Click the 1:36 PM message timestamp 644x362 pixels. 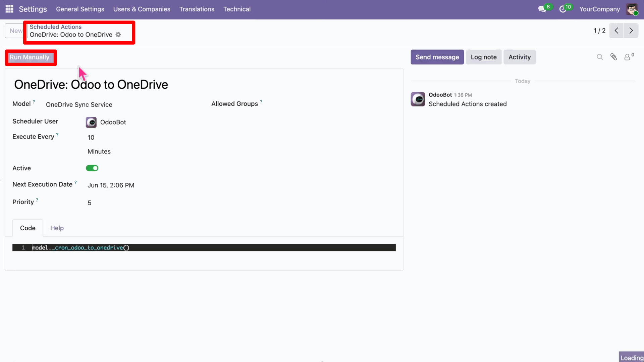point(463,95)
